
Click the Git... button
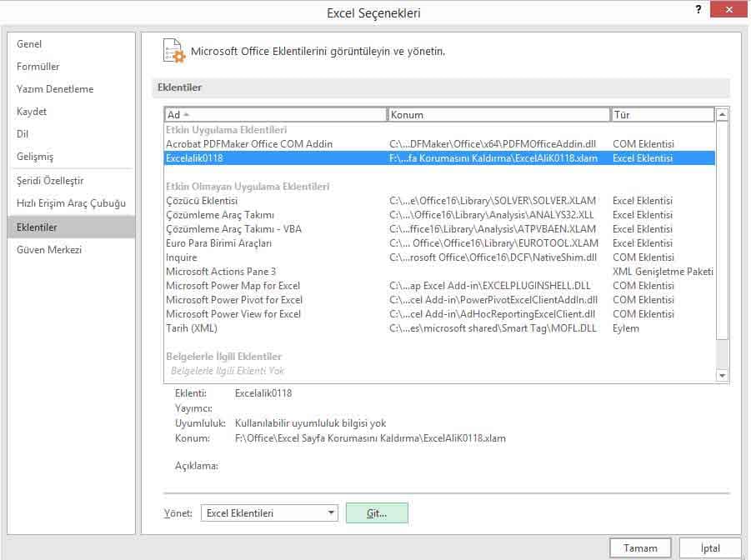tap(377, 513)
